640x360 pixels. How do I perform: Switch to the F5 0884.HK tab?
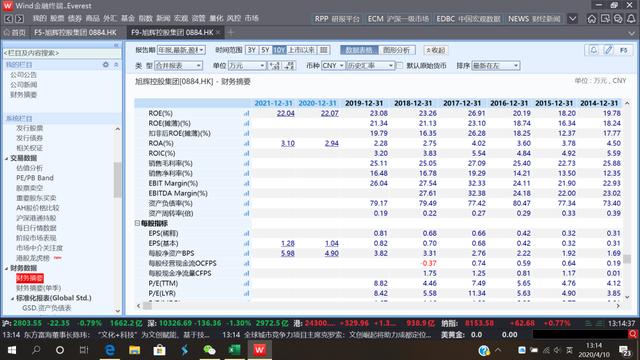(x=76, y=32)
